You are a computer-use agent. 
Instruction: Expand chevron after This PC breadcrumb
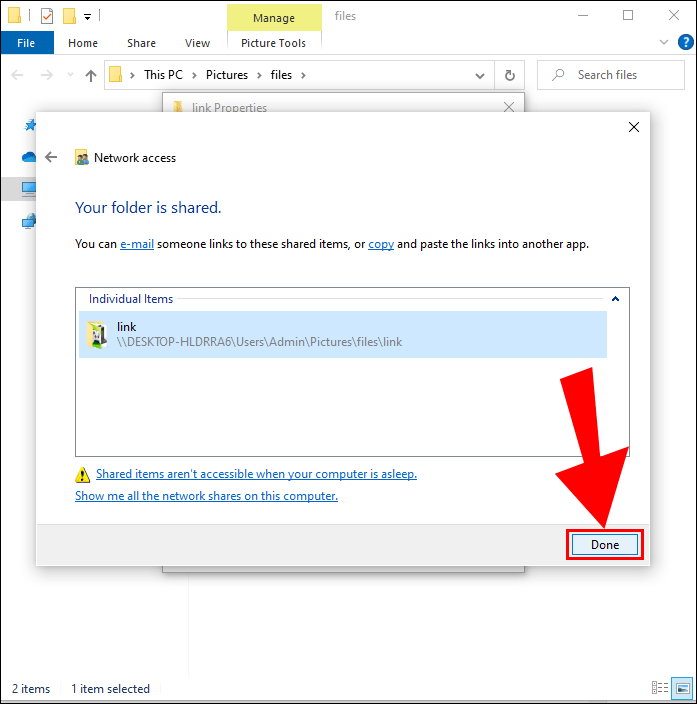tap(194, 75)
